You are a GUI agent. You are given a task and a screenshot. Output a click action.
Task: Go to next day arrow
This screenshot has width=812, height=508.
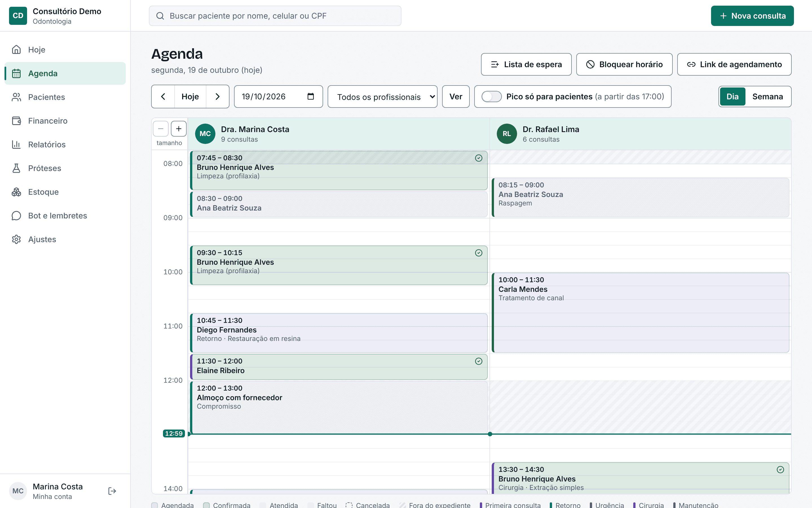point(217,97)
